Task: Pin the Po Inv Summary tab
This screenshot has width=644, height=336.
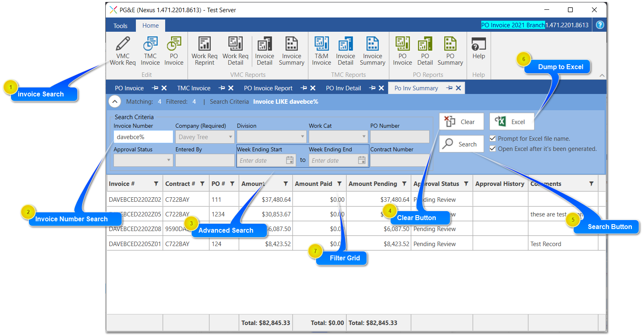Action: [449, 88]
